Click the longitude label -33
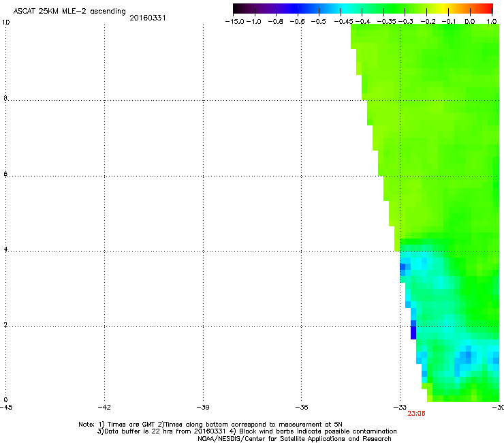Viewport: 504px width, 443px height. point(400,408)
